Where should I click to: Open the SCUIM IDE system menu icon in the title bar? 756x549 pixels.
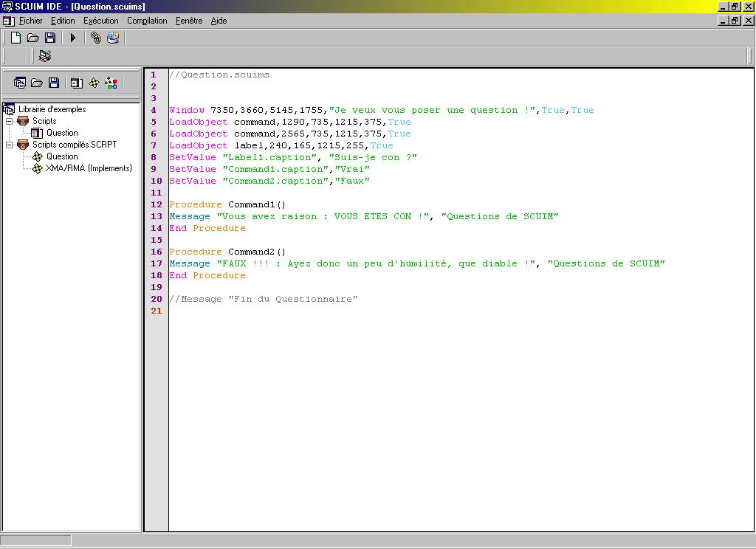tap(7, 6)
